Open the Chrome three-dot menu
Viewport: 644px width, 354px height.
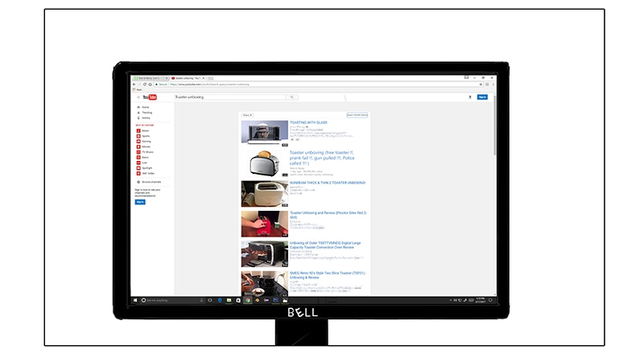(x=493, y=84)
